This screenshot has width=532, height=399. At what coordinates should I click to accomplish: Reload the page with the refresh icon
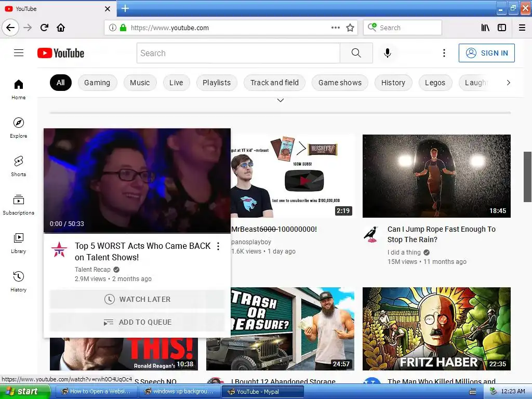(x=45, y=28)
